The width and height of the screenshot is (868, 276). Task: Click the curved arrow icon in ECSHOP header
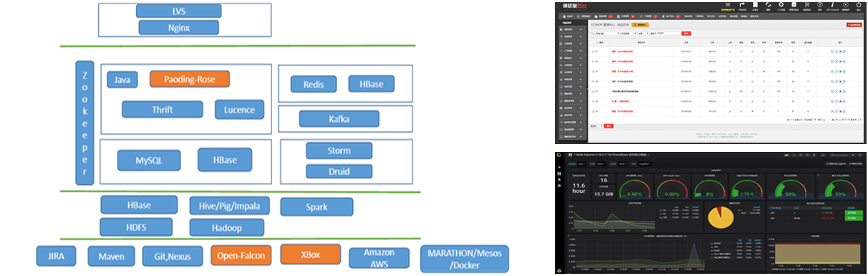pyautogui.click(x=742, y=4)
